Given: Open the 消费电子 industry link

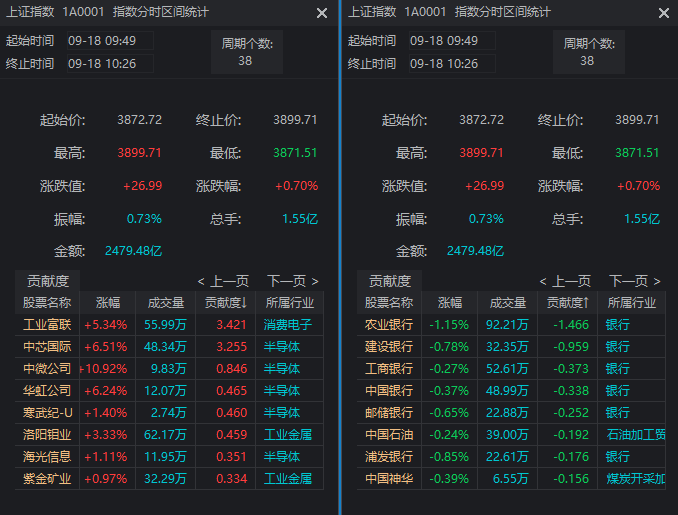Looking at the screenshot, I should (x=288, y=324).
